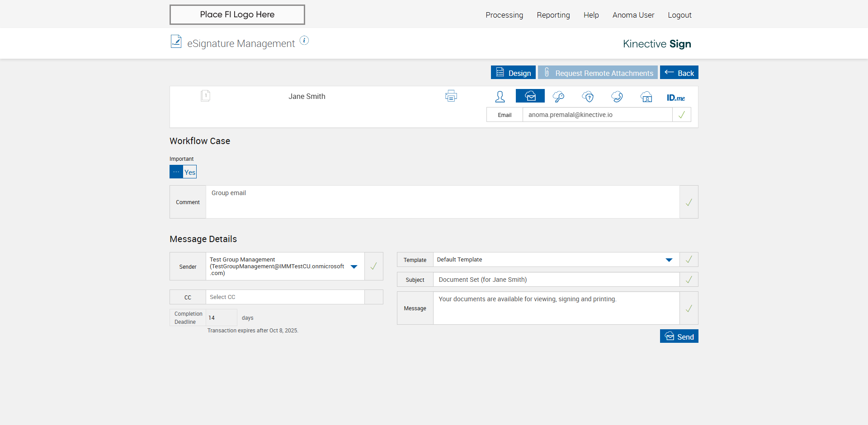Screen dimensions: 868x425
Task: Click the checkmark beside the Comment field
Action: pyautogui.click(x=689, y=202)
